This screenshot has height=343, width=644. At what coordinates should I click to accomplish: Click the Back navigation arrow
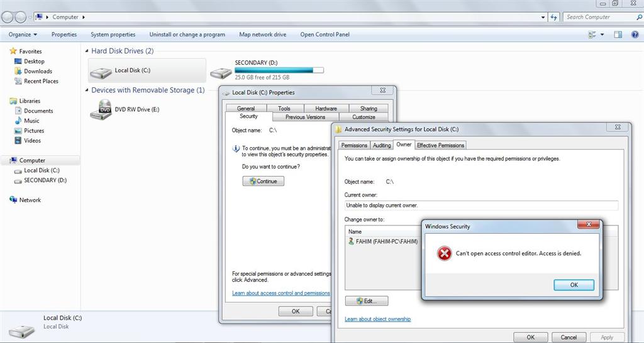[8, 17]
